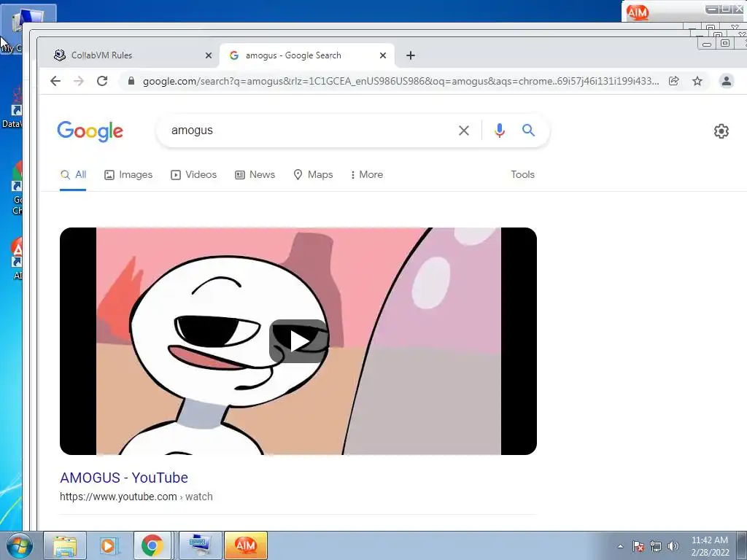
Task: Go to the Google logo homepage
Action: pos(90,131)
